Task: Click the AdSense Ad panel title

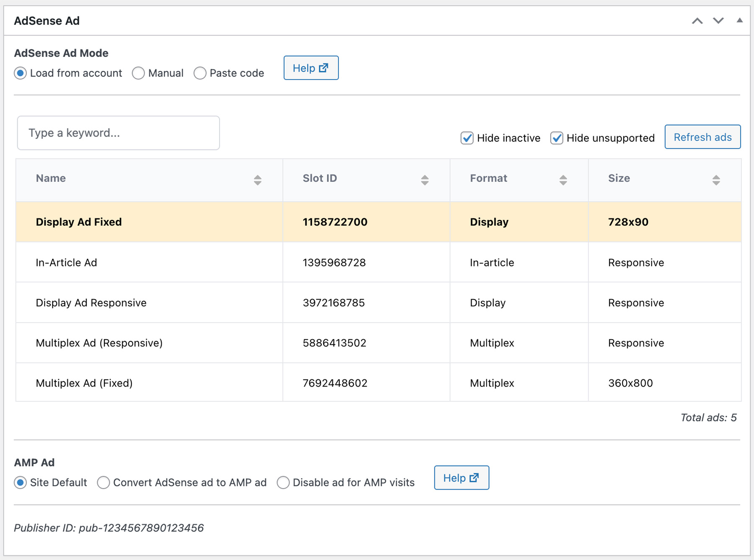Action: (x=46, y=21)
